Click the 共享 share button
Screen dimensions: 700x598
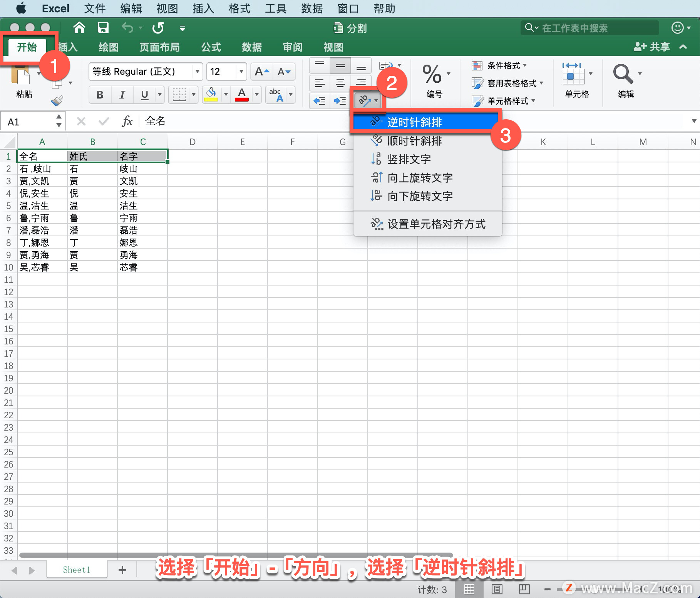(652, 47)
